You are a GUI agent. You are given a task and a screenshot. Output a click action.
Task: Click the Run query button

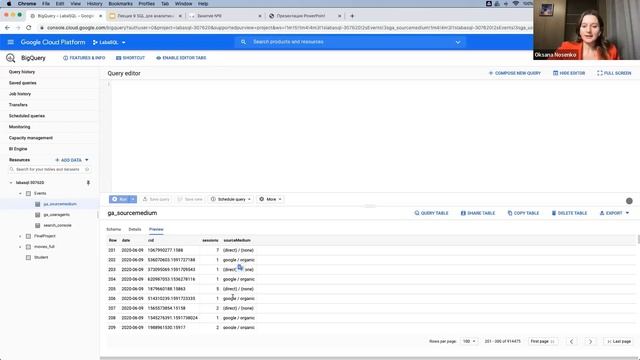119,199
